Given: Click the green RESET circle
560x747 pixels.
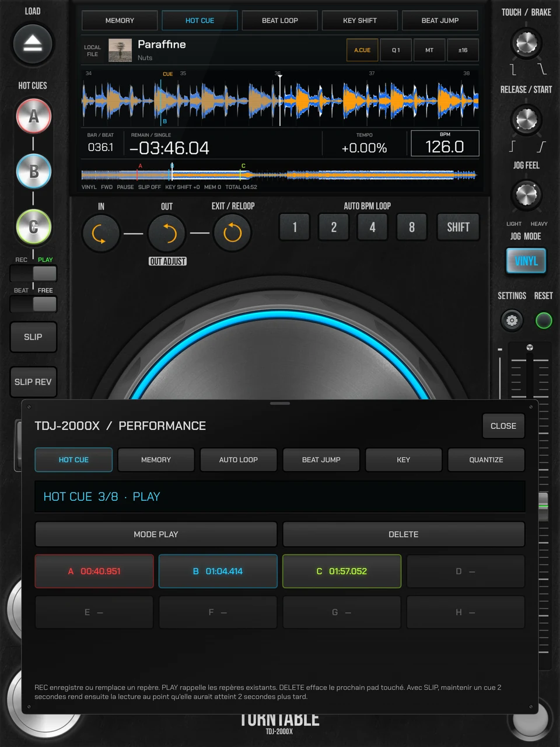Looking at the screenshot, I should [544, 320].
